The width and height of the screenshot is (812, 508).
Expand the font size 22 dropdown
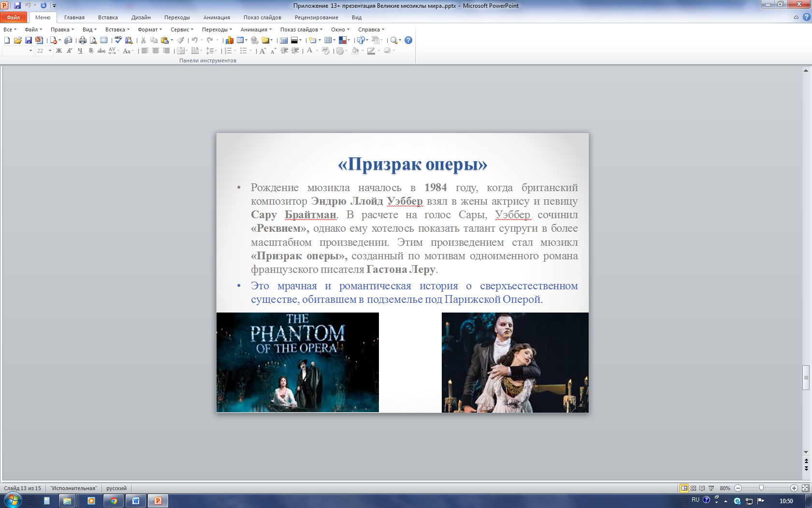pos(50,51)
